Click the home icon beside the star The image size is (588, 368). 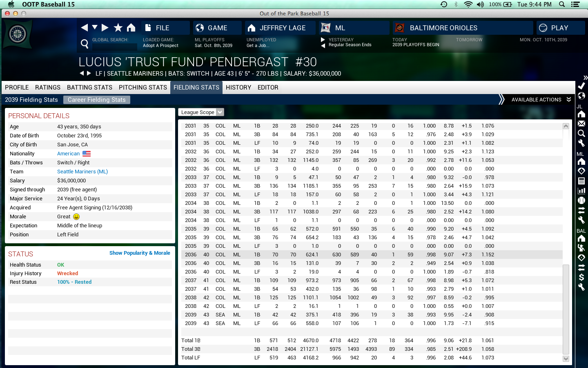(131, 27)
